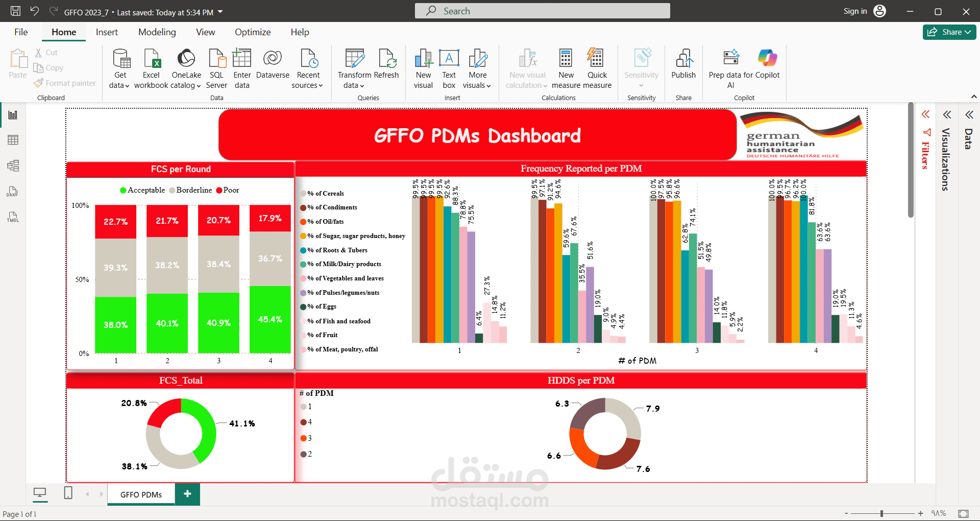
Task: Click the Redo arrow icon
Action: pos(53,11)
